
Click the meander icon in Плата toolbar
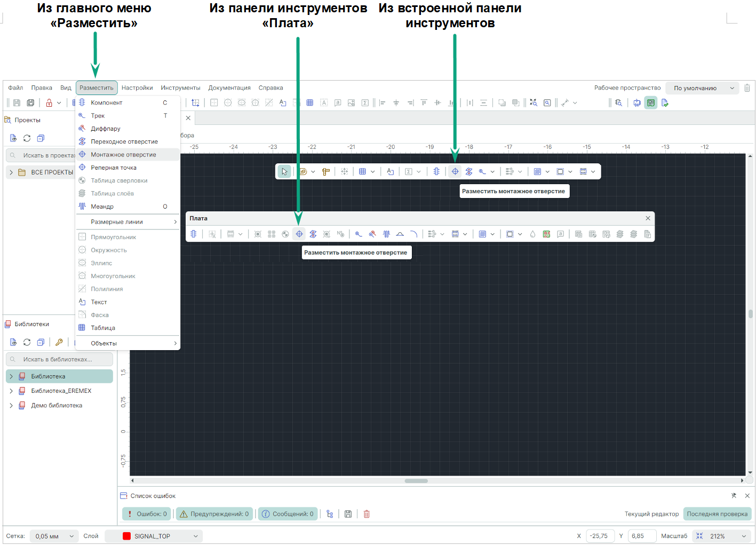coord(386,234)
